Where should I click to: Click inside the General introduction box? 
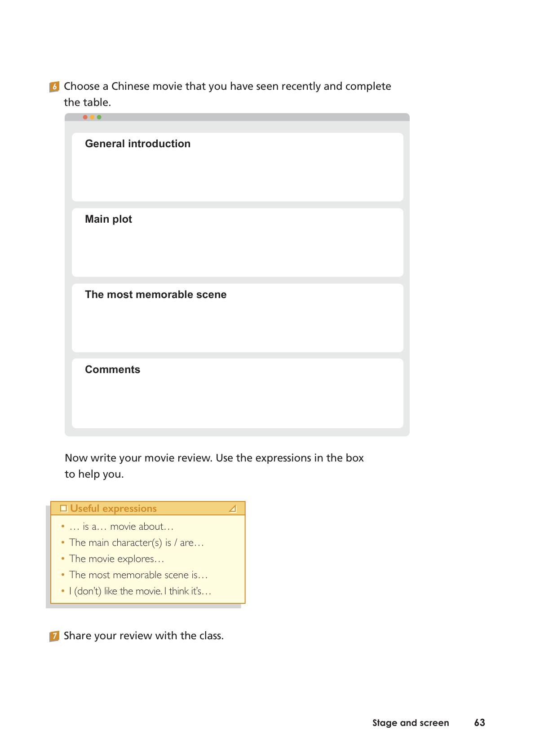click(x=237, y=167)
